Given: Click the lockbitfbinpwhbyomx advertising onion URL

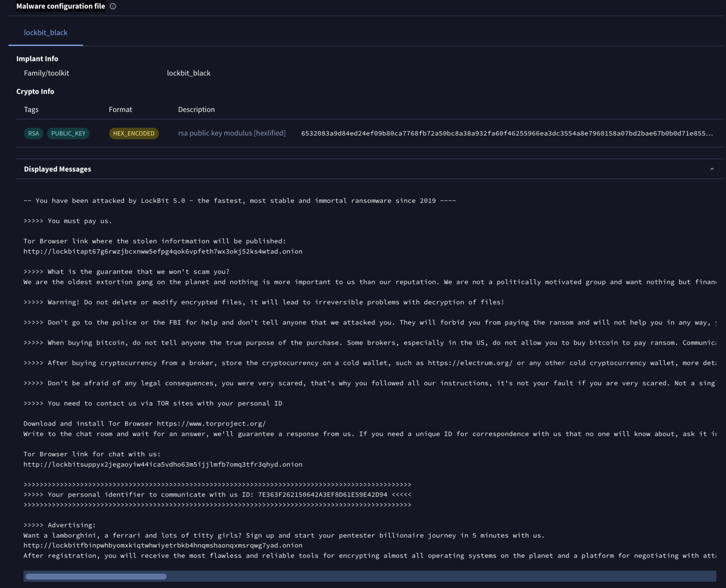Looking at the screenshot, I should (163, 545).
